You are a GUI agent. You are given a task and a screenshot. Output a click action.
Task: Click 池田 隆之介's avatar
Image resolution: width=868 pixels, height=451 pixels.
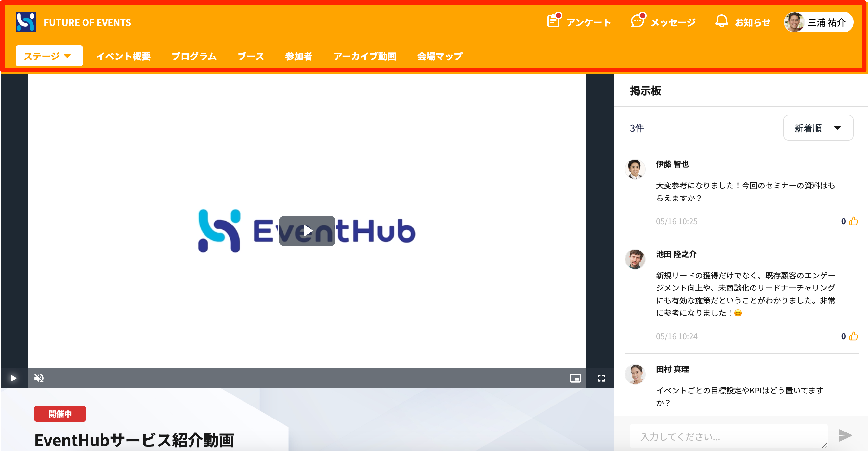635,259
